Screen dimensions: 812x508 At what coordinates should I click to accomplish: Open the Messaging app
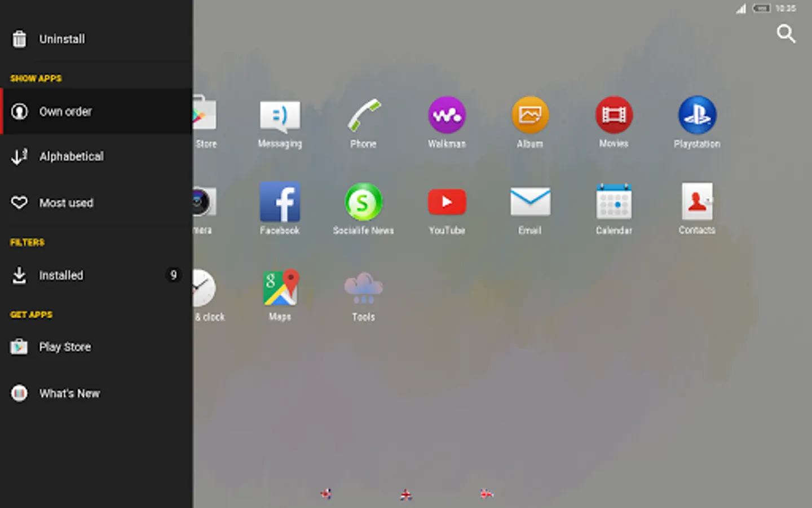pos(280,124)
